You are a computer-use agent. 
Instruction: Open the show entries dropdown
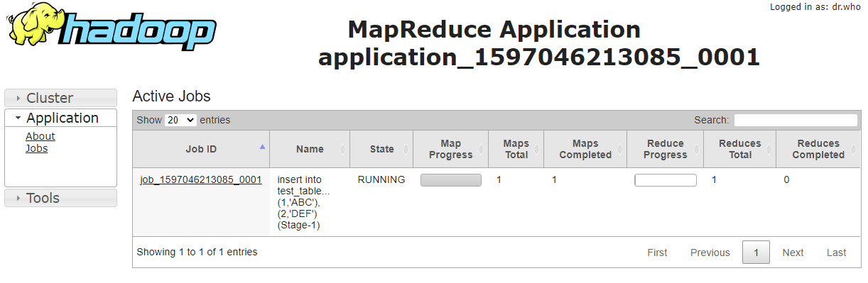coord(180,120)
